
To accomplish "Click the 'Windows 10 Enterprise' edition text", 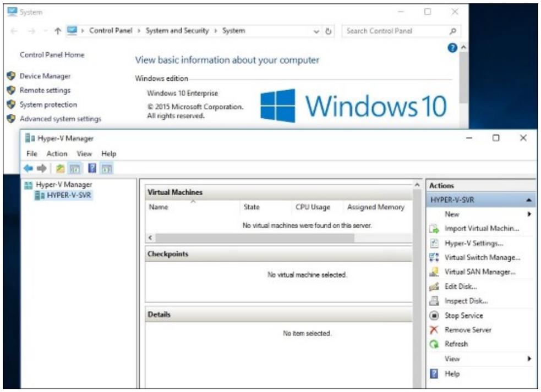I will click(x=183, y=93).
